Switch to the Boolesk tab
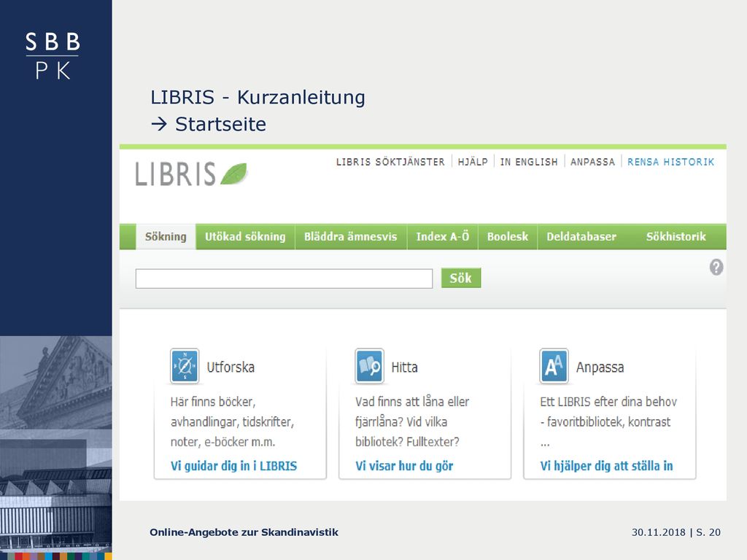The height and width of the screenshot is (560, 747). coord(508,237)
